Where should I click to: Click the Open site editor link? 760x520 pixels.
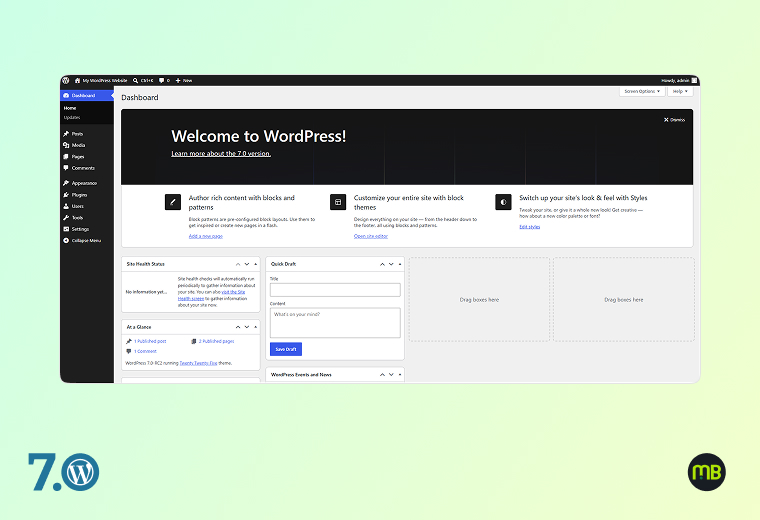click(371, 236)
